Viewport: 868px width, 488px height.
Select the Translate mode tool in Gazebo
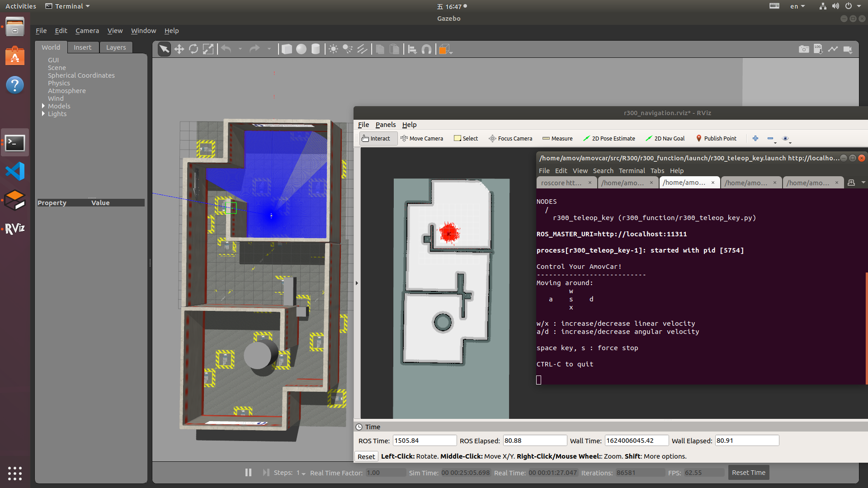pos(179,49)
